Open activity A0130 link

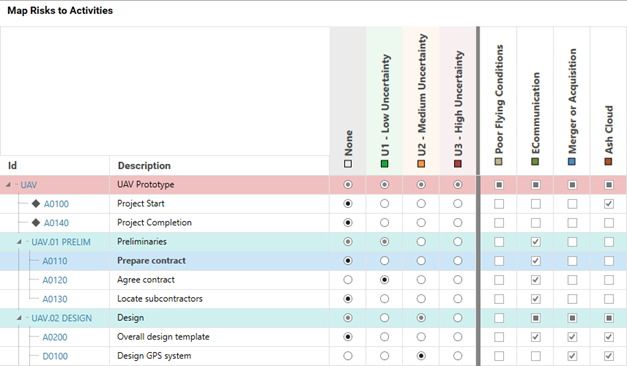(55, 299)
